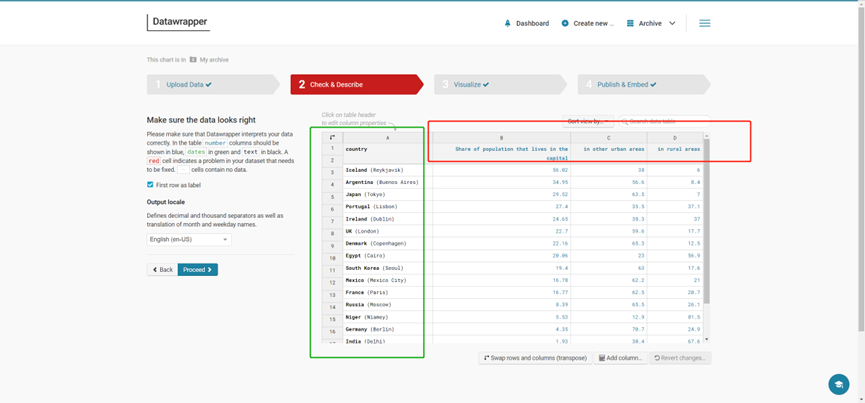Click the Portugal (Lisbon) cell

[387, 207]
